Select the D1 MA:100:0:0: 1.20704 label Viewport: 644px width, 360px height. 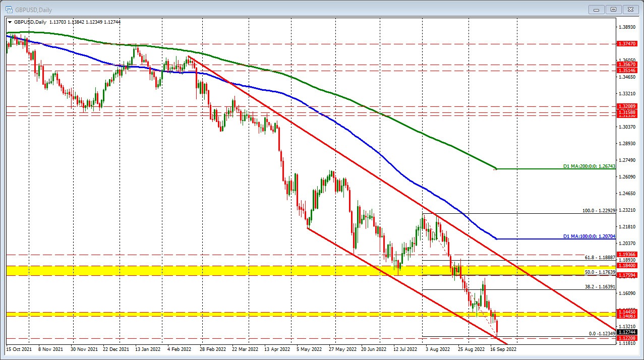[589, 236]
